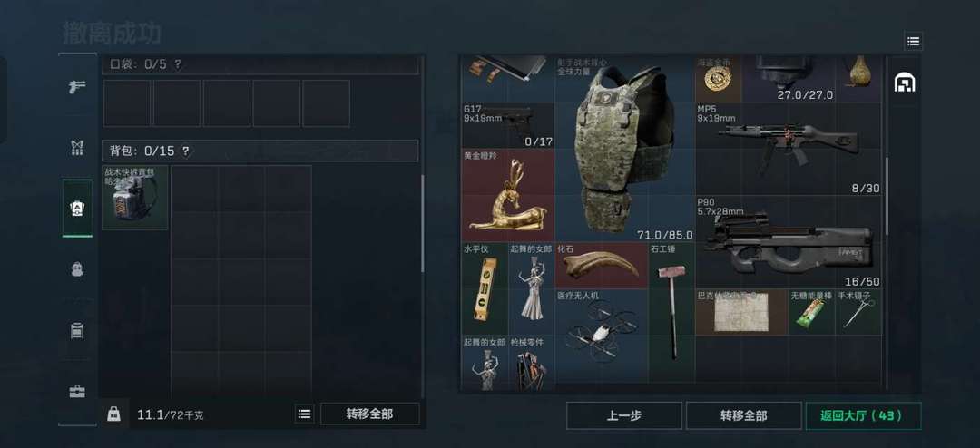The width and height of the screenshot is (980, 448).
Task: Show the 口袋 help question mark
Action: point(178,64)
